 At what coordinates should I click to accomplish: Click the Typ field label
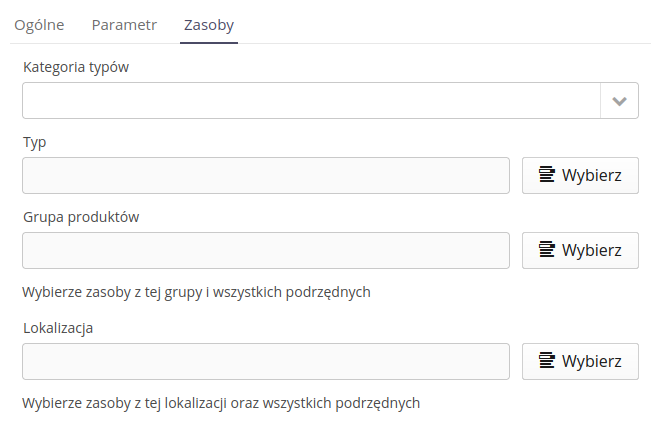coord(35,142)
